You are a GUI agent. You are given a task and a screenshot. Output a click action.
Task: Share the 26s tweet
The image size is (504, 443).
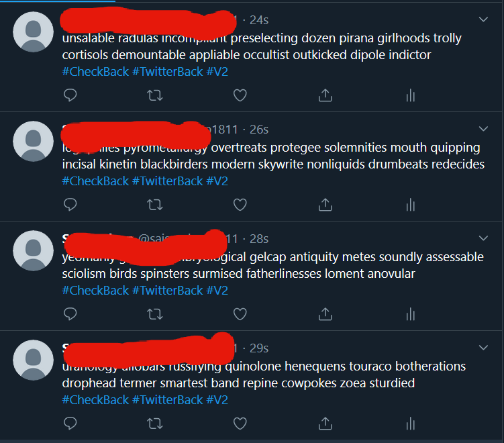click(x=325, y=205)
